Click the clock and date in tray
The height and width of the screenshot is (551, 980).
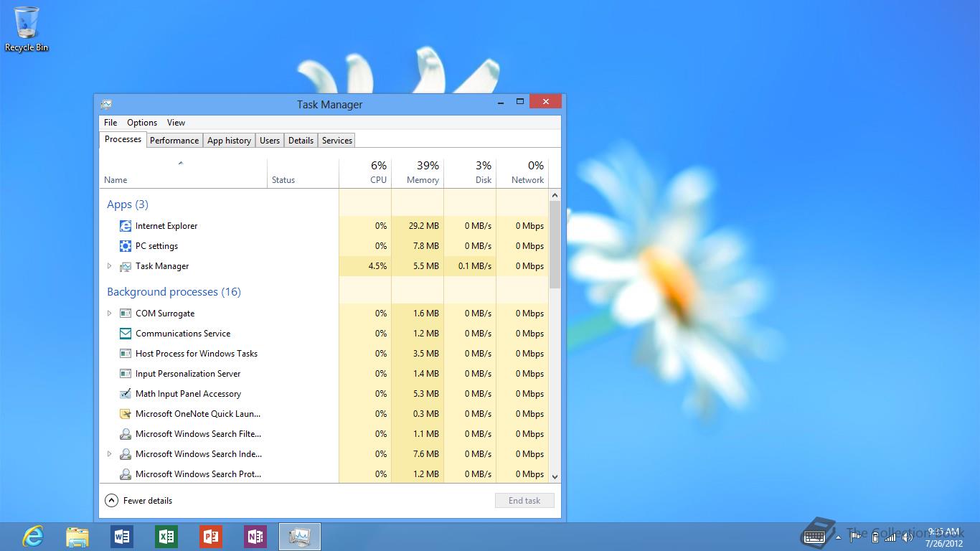click(x=944, y=537)
